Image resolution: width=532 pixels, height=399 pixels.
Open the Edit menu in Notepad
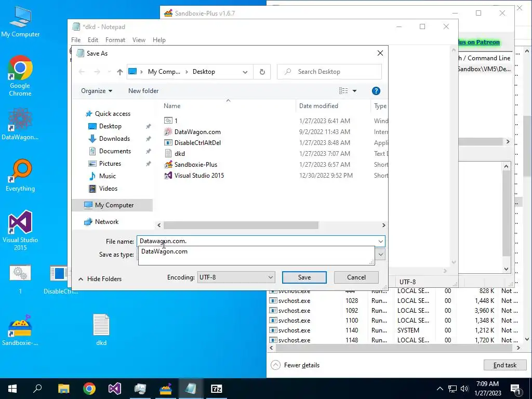[92, 40]
